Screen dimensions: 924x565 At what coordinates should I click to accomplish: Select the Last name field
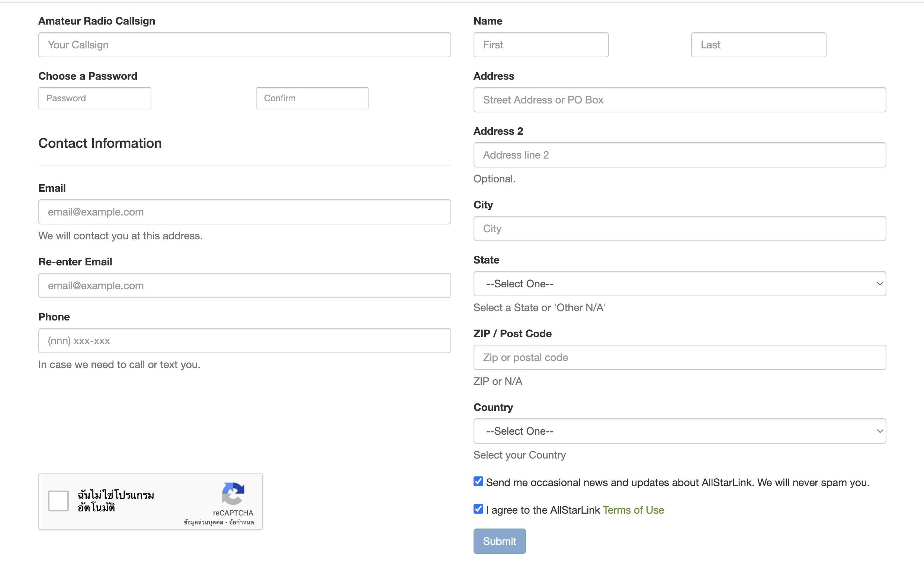click(x=758, y=45)
